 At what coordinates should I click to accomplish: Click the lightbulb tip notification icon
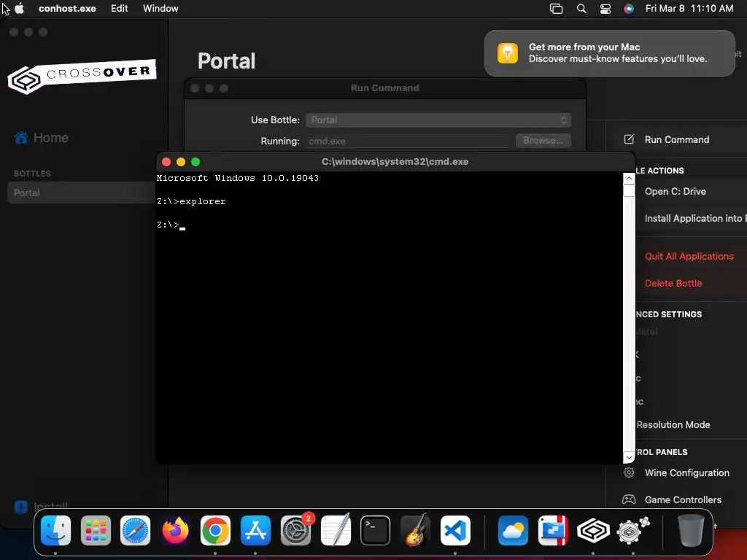508,52
